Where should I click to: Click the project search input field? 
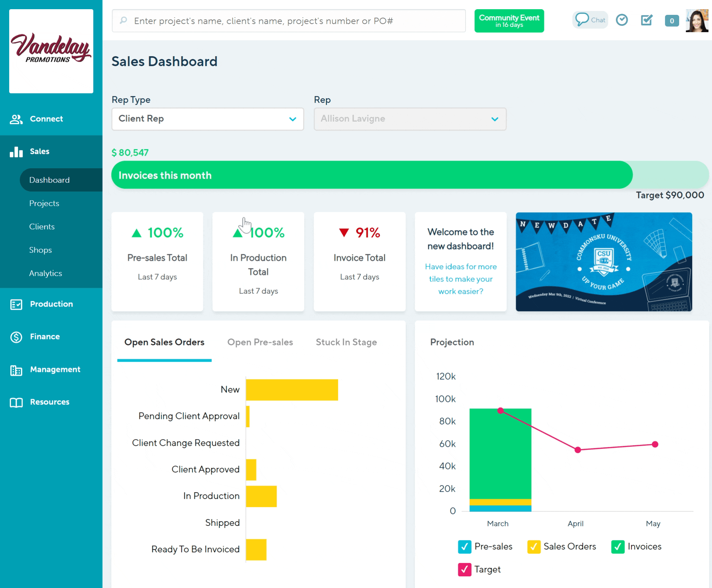pos(288,21)
